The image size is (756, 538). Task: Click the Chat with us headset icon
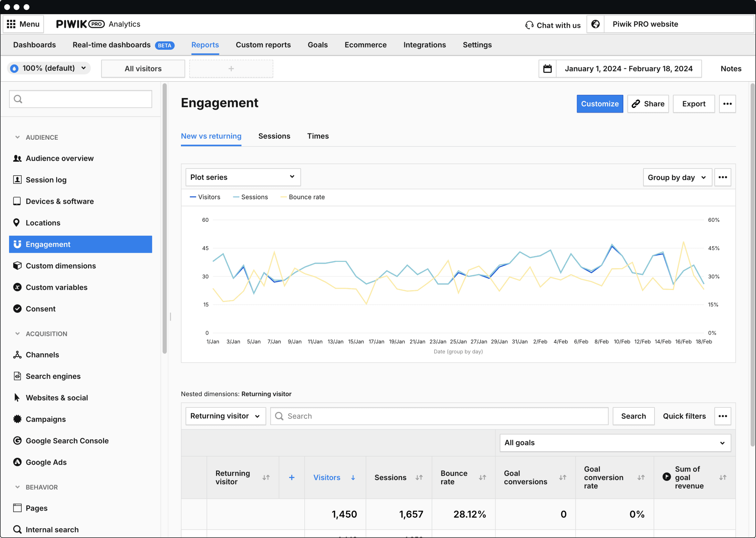pyautogui.click(x=529, y=25)
